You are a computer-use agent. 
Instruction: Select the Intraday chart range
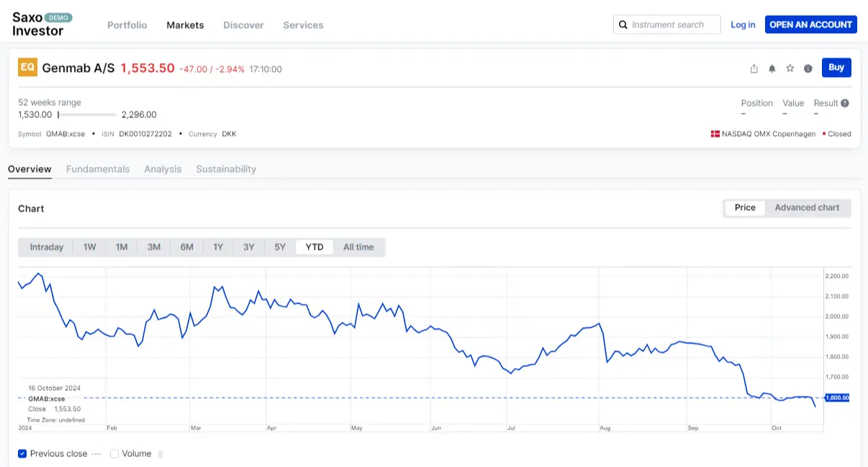click(x=47, y=247)
